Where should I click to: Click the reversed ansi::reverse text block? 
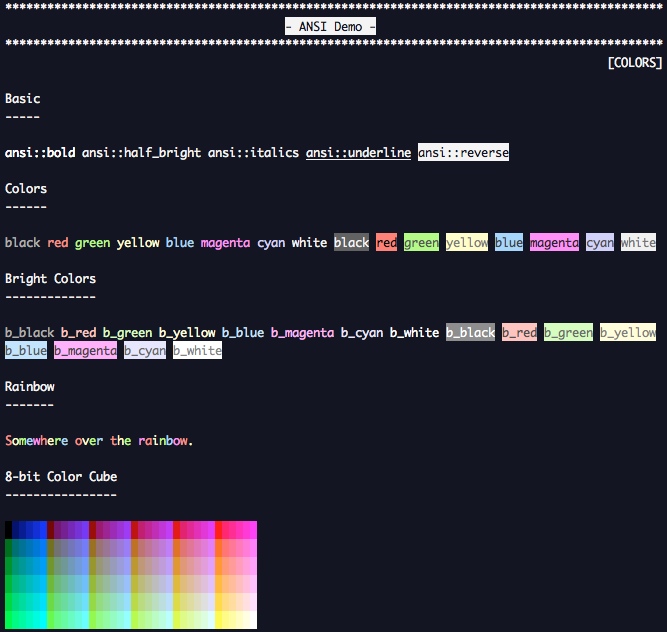(463, 152)
